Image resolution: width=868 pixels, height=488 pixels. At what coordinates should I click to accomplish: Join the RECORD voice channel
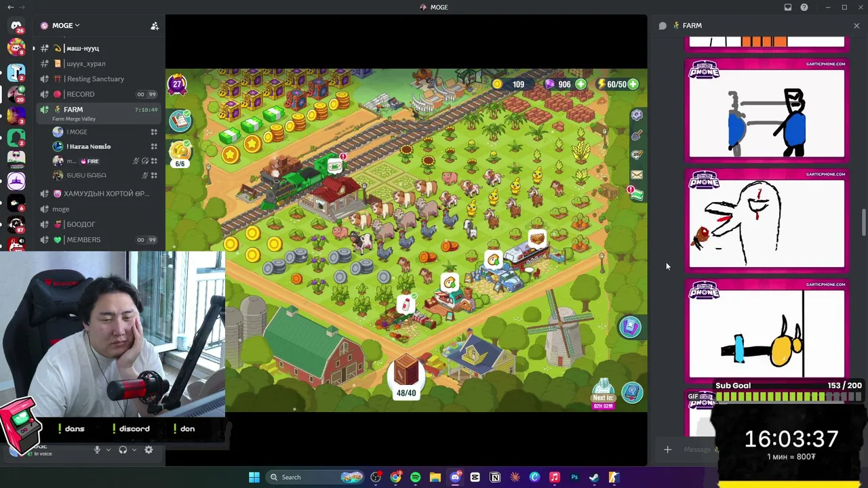click(98, 94)
